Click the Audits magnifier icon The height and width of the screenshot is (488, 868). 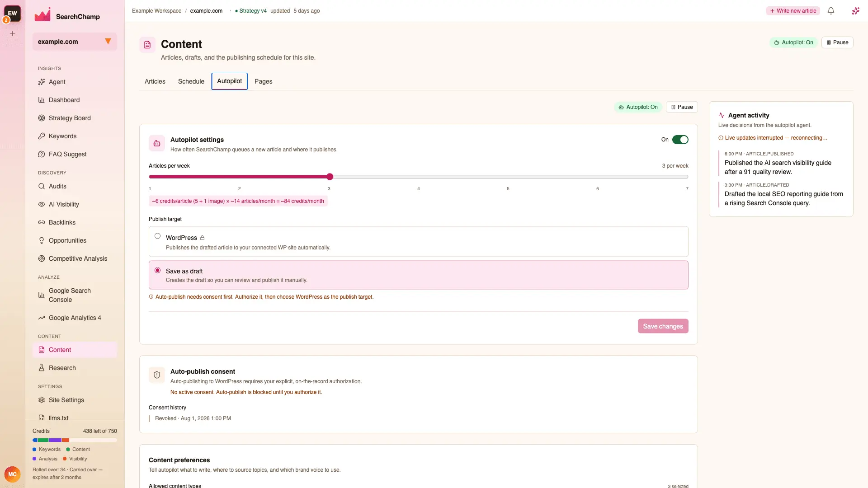(x=42, y=186)
